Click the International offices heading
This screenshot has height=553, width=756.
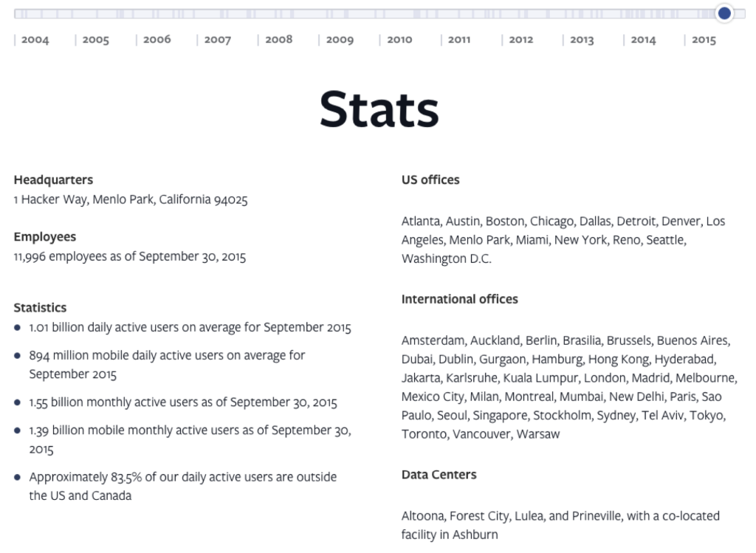pos(459,300)
